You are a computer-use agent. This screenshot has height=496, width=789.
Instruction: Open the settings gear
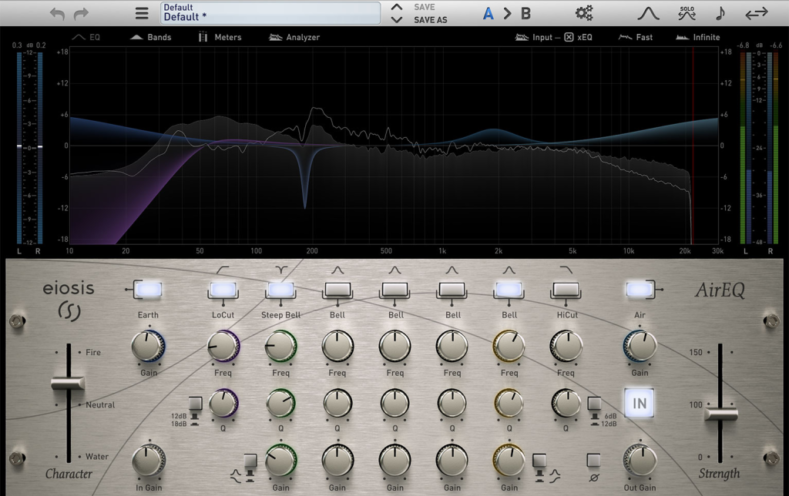tap(584, 13)
